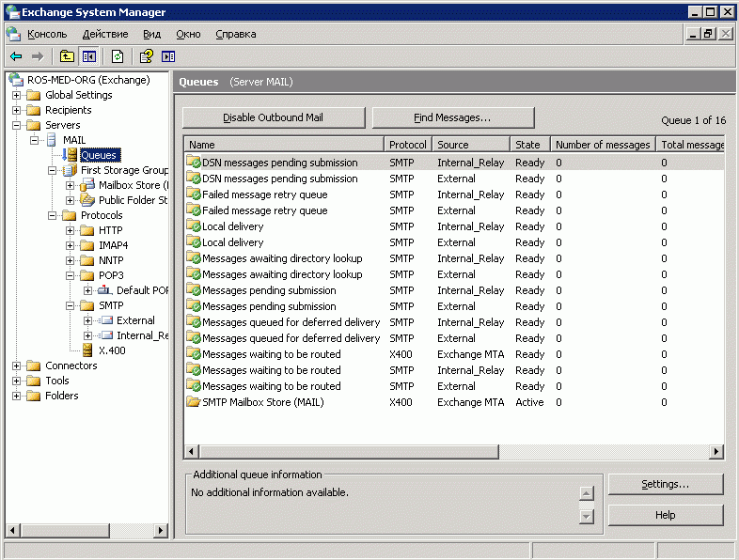Click the additional info scroll down arrow
This screenshot has width=739, height=560.
(x=587, y=517)
